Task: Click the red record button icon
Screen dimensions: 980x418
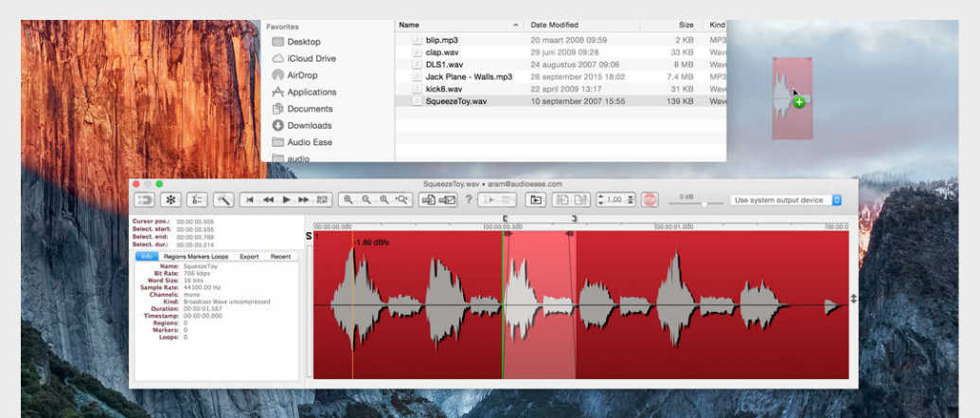Action: (650, 200)
